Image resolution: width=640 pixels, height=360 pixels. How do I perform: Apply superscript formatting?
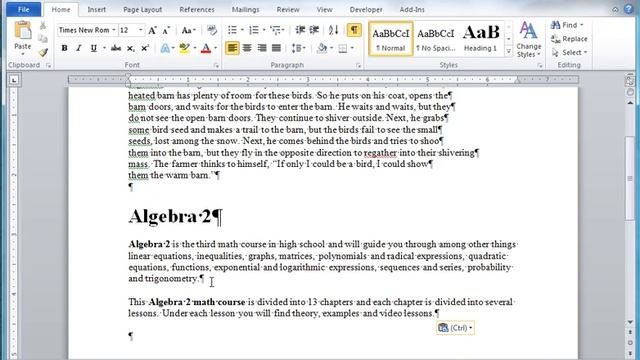[145, 48]
